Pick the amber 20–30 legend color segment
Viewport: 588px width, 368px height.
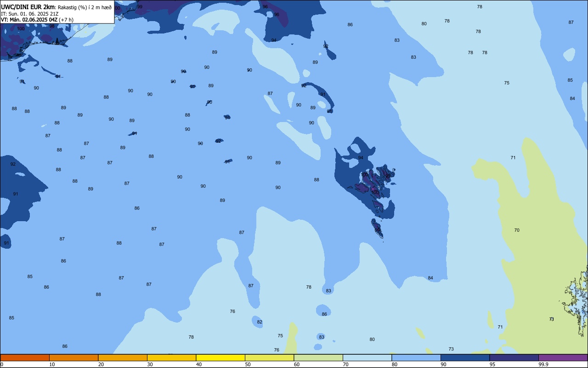[123, 357]
